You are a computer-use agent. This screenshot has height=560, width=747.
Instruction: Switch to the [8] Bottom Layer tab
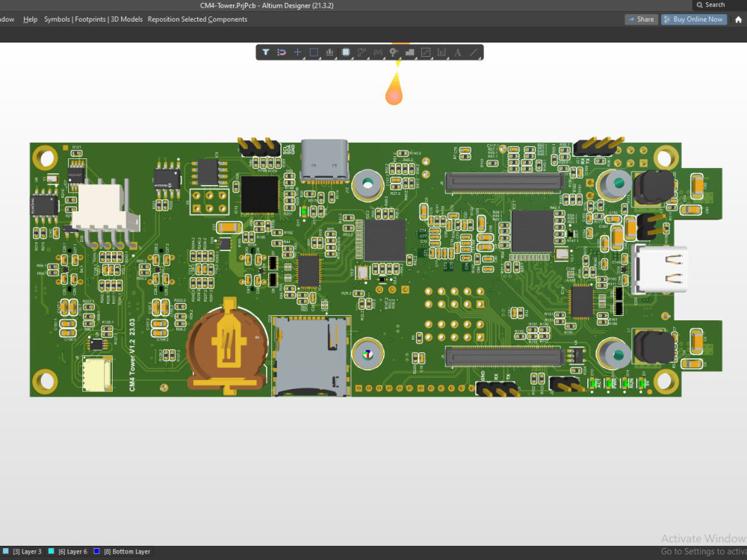127,552
